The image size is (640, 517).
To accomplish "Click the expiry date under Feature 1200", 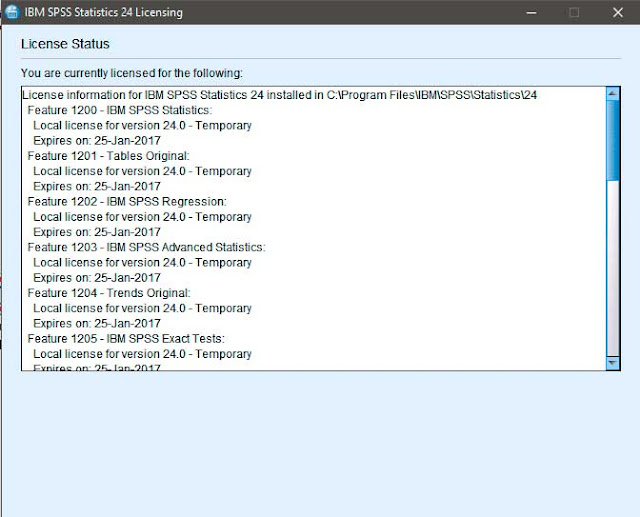I will (x=97, y=141).
